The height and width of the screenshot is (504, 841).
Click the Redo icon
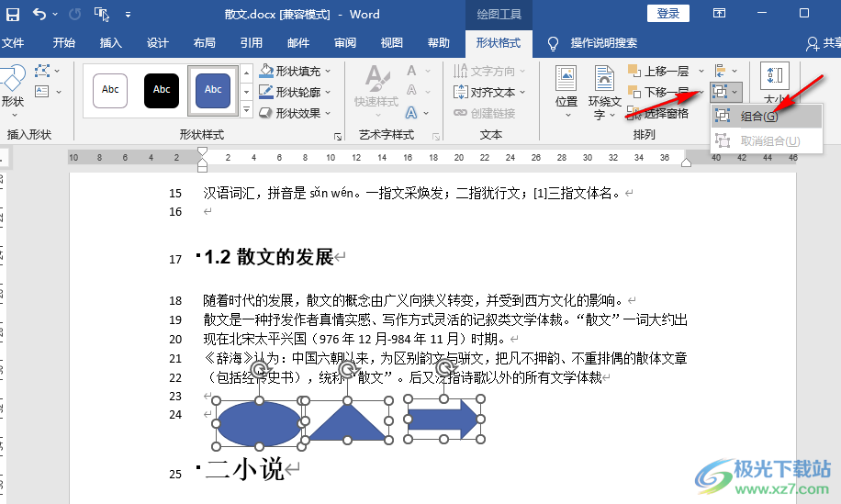click(x=75, y=14)
